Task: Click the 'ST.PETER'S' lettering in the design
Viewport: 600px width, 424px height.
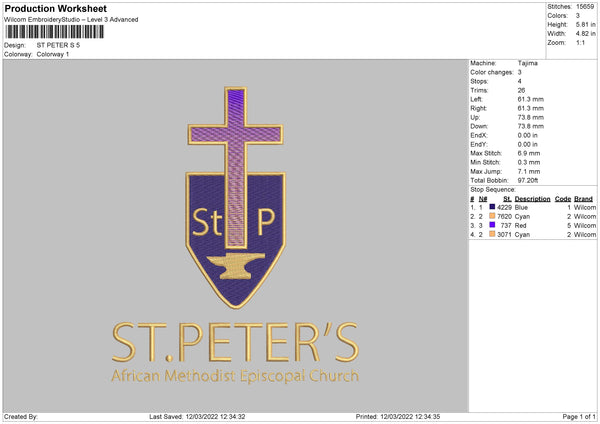Action: pyautogui.click(x=235, y=342)
